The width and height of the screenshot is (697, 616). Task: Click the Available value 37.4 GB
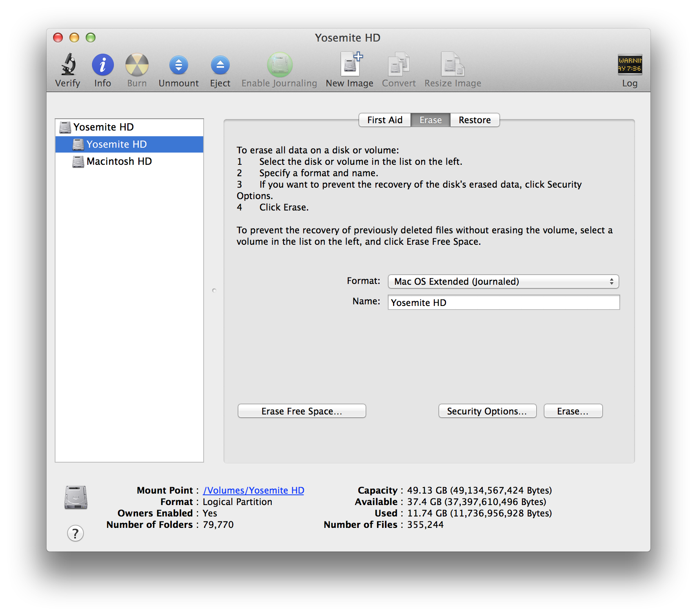point(477,502)
